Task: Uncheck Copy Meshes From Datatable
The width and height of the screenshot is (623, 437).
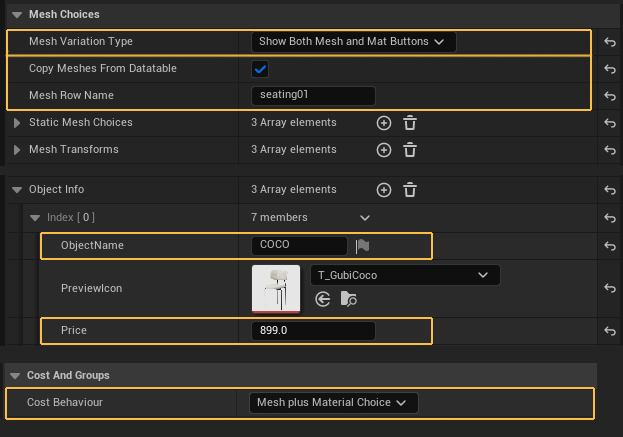Action: (260, 69)
